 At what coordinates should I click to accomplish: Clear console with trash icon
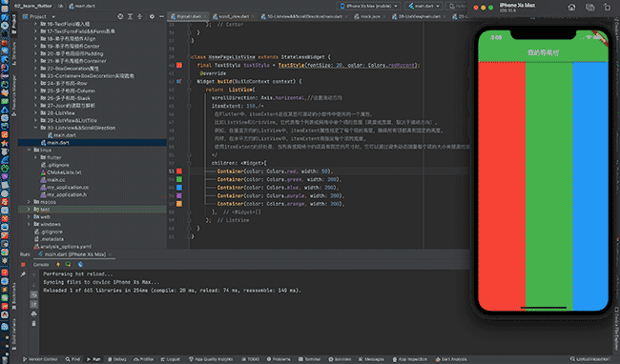point(34,323)
